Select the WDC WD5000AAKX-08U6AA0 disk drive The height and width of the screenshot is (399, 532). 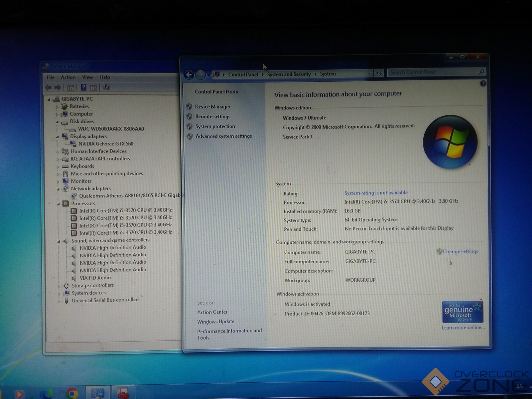[111, 129]
